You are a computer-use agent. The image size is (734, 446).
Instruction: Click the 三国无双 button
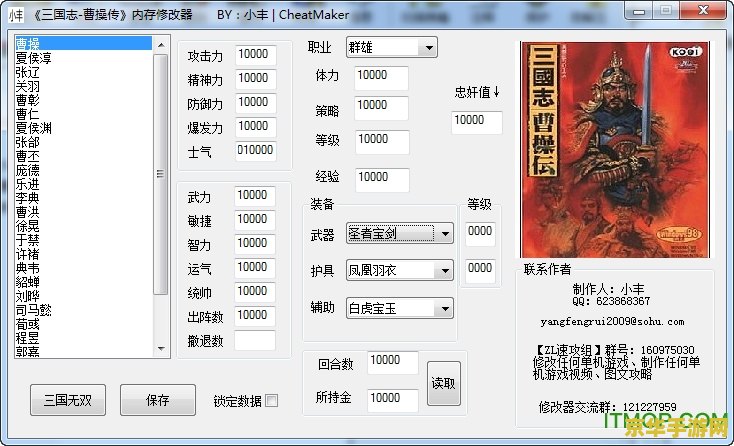pyautogui.click(x=68, y=400)
